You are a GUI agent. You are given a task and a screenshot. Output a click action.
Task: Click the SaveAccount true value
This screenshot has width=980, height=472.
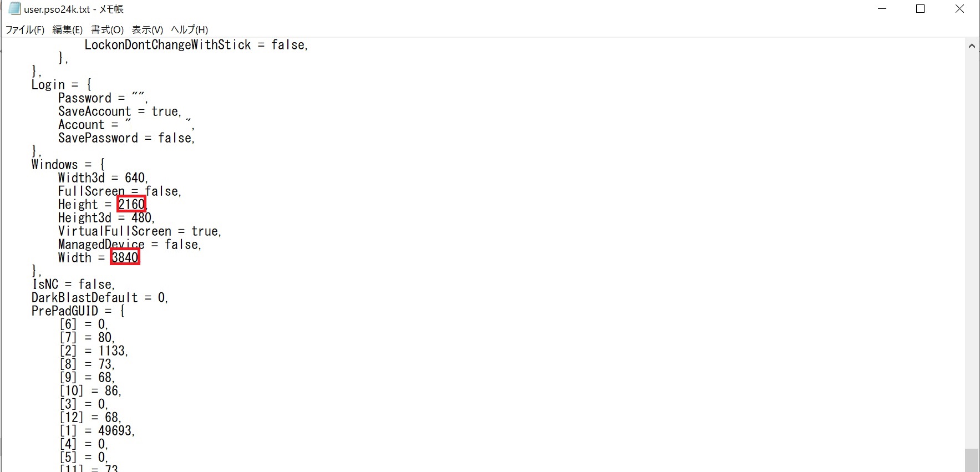tap(165, 111)
